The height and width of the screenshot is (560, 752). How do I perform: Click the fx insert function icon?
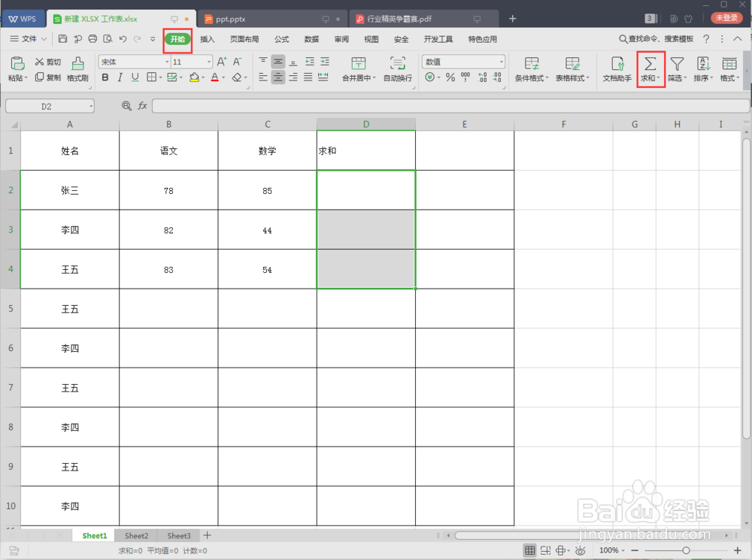142,105
